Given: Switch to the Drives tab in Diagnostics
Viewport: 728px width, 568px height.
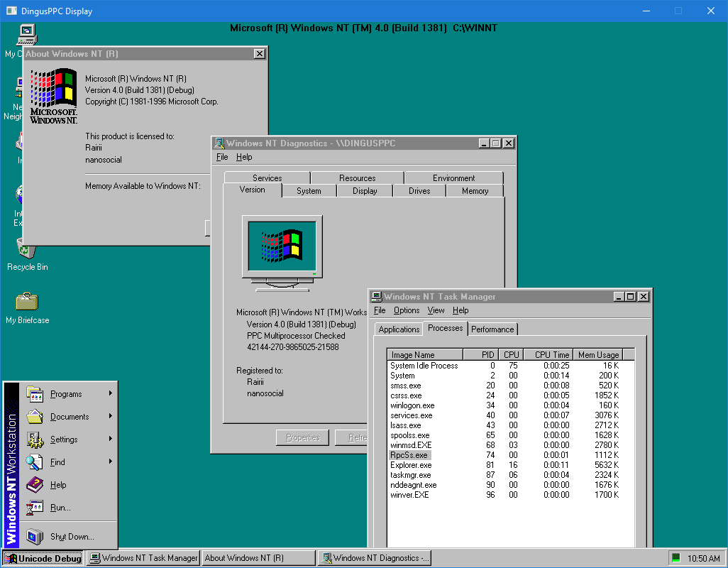Looking at the screenshot, I should (x=419, y=191).
